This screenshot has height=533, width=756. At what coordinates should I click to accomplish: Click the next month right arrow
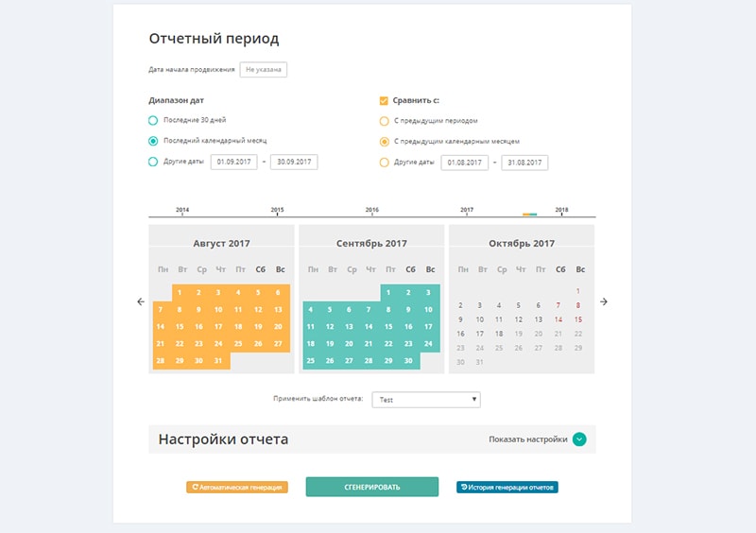coord(604,301)
